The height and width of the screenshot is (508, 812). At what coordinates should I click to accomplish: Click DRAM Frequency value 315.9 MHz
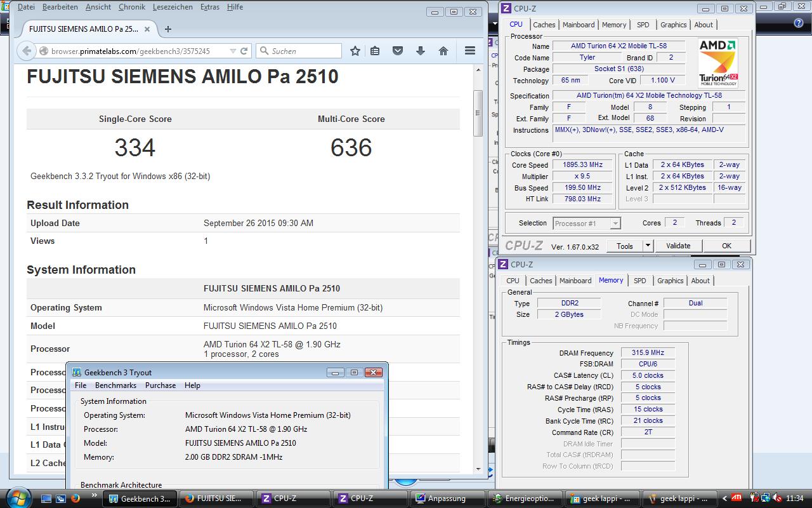(648, 353)
